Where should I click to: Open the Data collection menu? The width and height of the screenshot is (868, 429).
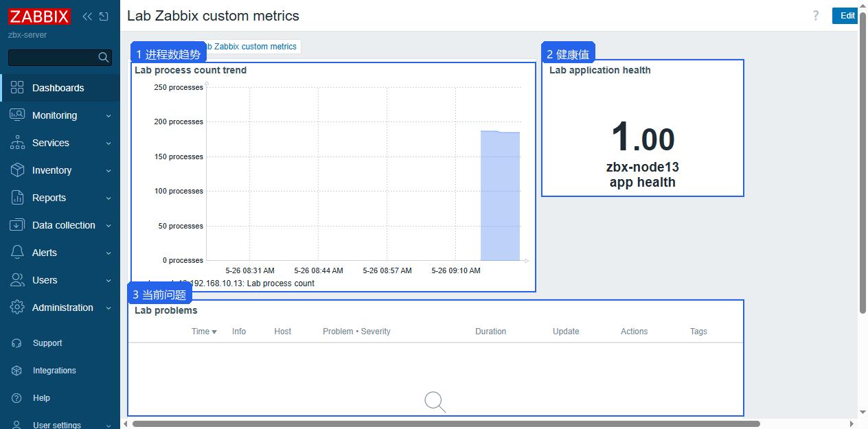60,225
